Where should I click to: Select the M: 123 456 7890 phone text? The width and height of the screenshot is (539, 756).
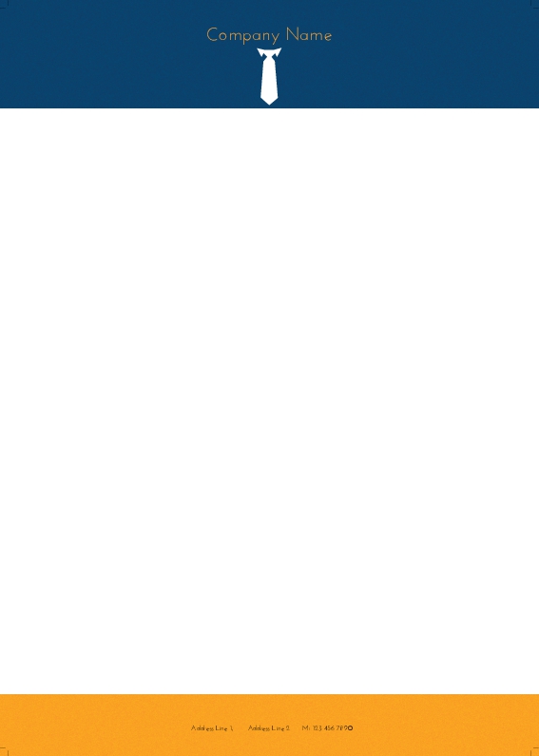pyautogui.click(x=327, y=728)
